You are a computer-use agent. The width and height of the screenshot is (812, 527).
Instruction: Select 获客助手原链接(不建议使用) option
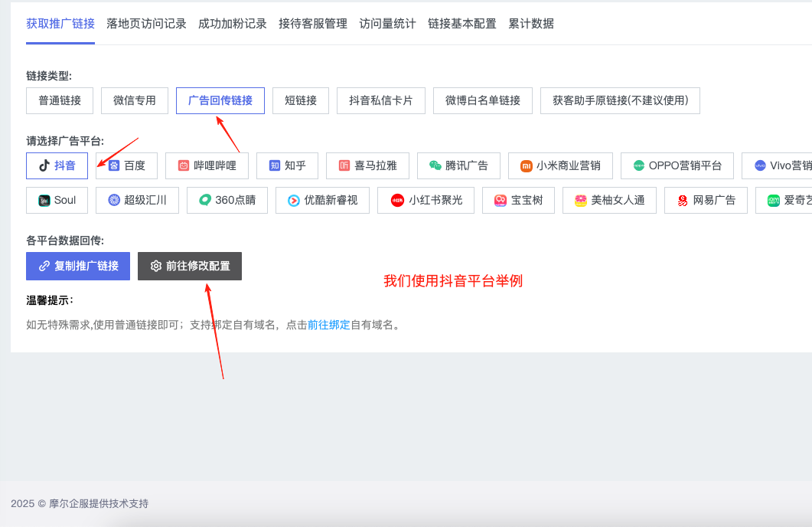point(620,100)
